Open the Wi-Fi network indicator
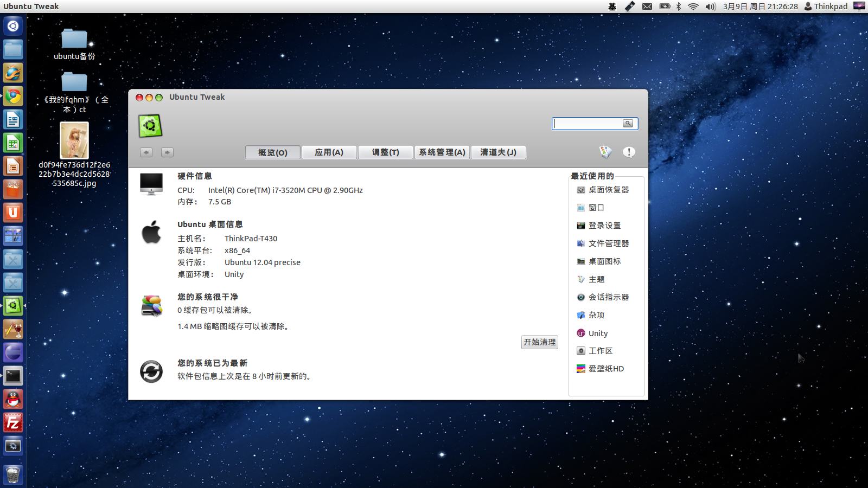This screenshot has width=868, height=488. (x=693, y=7)
